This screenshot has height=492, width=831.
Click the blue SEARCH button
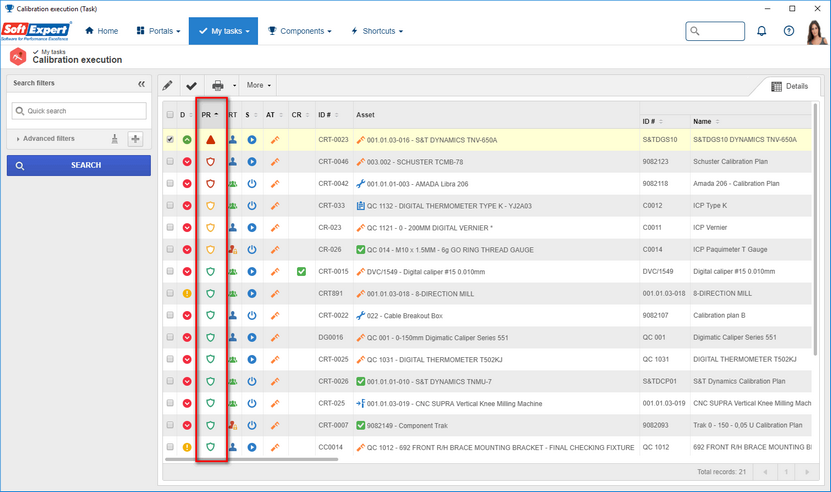[x=78, y=165]
